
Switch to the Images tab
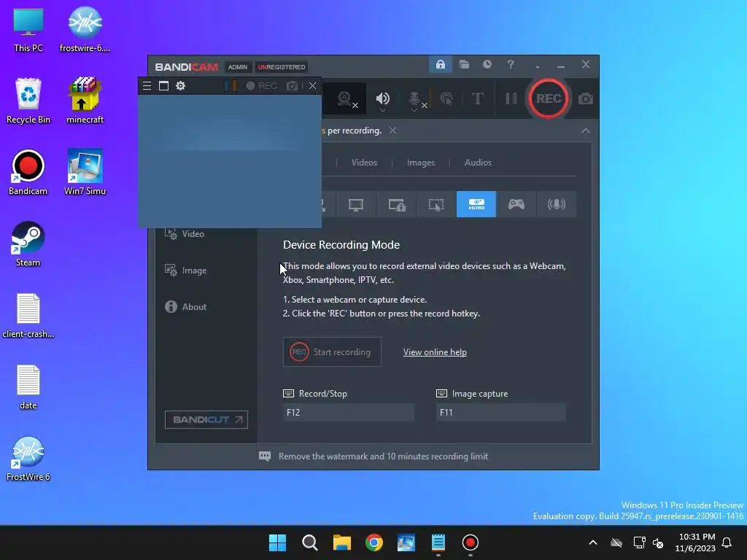[421, 163]
